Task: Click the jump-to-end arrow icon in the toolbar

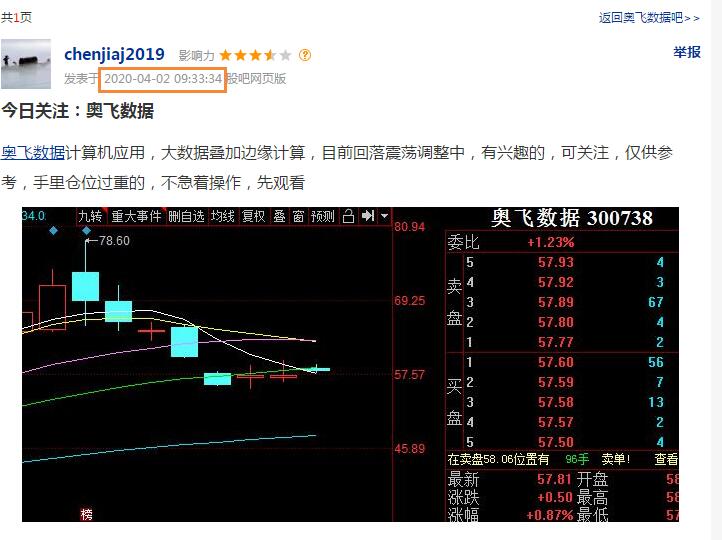Action: click(368, 216)
